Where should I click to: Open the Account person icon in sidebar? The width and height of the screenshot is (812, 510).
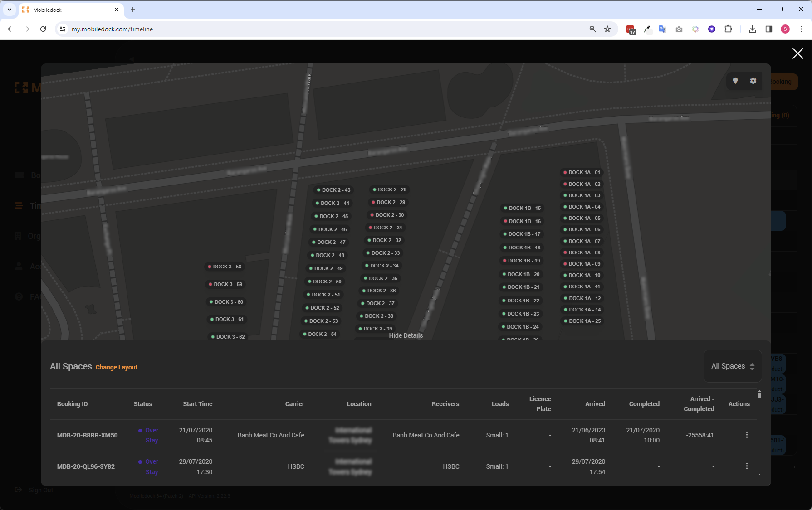[19, 266]
